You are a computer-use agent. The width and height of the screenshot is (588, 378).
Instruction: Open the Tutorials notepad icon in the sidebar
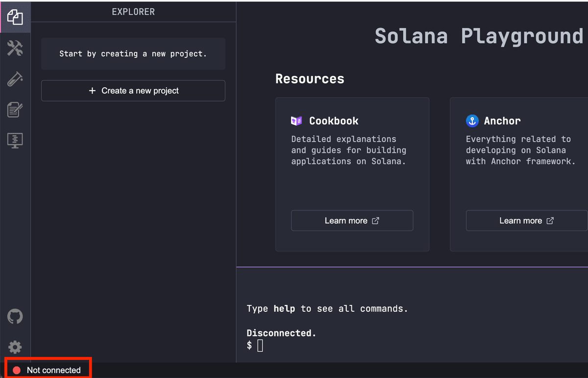[15, 109]
